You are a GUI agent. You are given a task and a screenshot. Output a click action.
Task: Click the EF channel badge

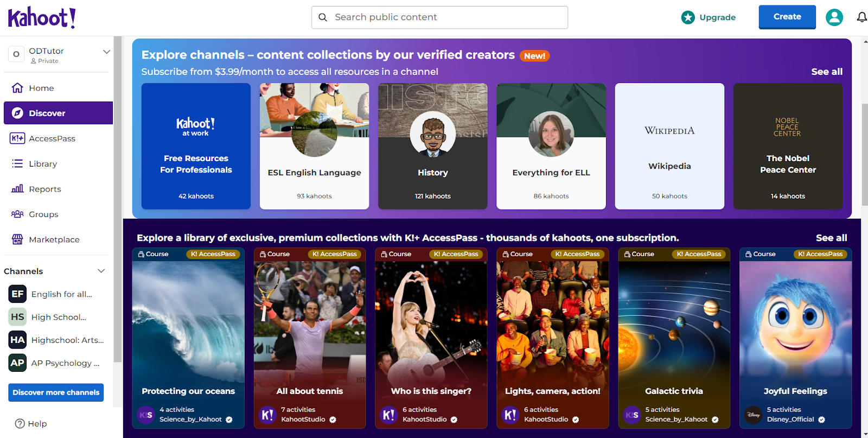point(17,294)
